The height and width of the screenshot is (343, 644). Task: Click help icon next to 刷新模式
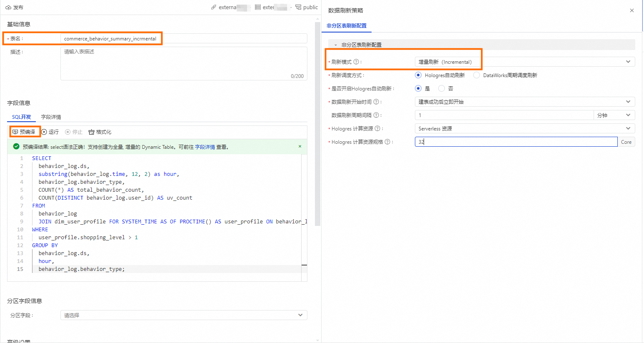click(x=356, y=62)
